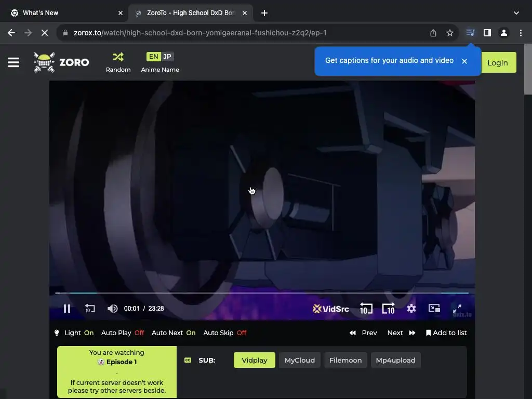Select the MyCloud server
Screen dimensions: 532x399
[x=300, y=361]
